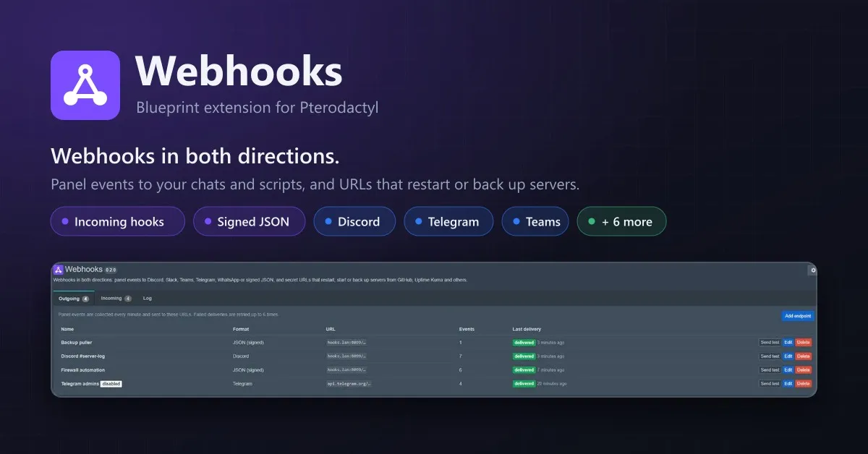
Task: Click the Add endpoint button
Action: click(798, 316)
